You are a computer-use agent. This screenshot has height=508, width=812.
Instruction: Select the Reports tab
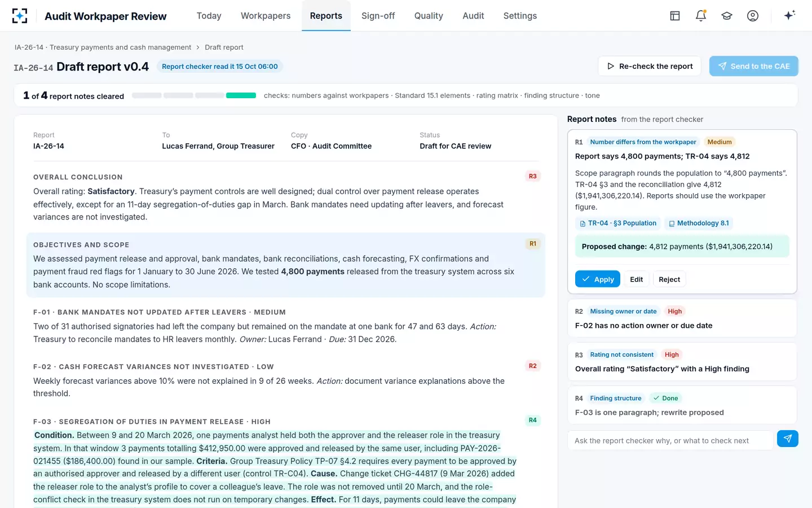tap(326, 16)
